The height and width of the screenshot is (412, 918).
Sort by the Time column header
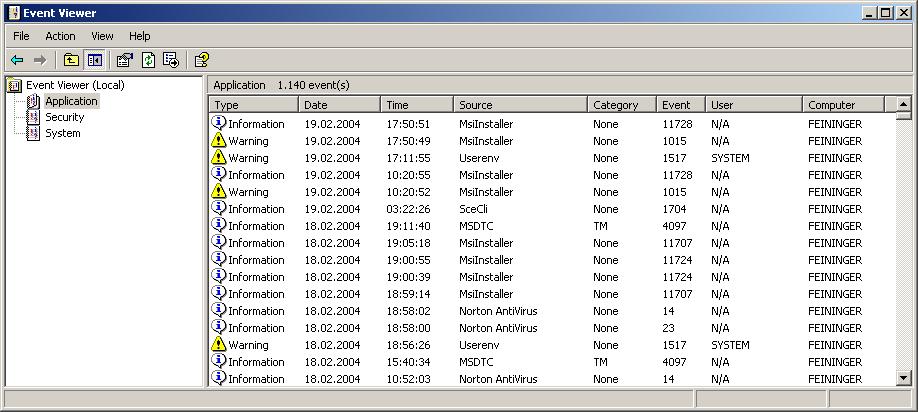click(x=417, y=105)
